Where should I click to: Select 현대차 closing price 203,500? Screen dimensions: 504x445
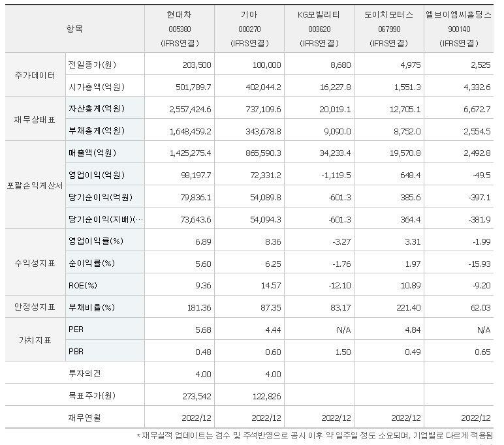point(197,65)
